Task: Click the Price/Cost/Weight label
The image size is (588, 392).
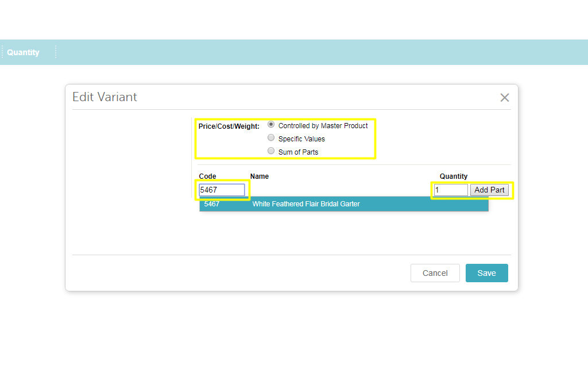Action: pos(229,126)
